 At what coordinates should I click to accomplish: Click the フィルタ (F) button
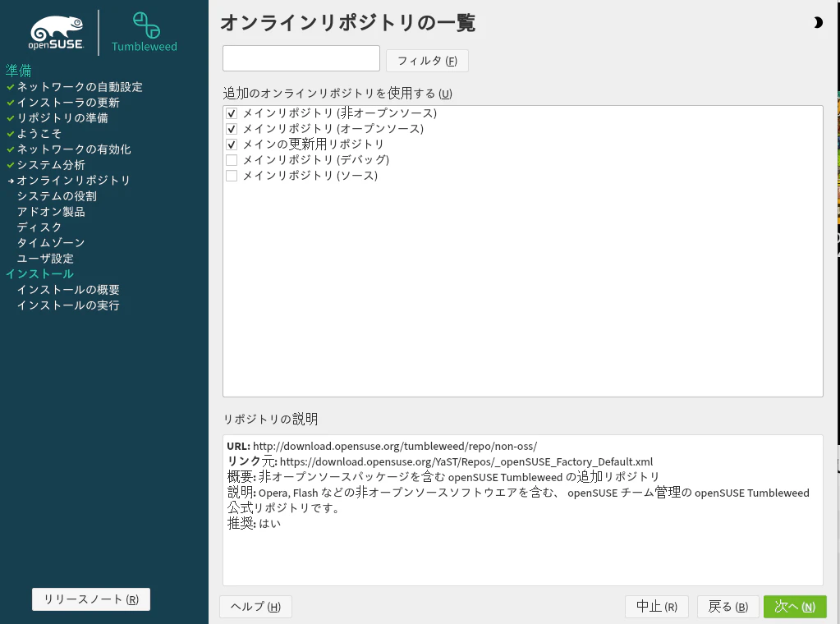pos(427,61)
